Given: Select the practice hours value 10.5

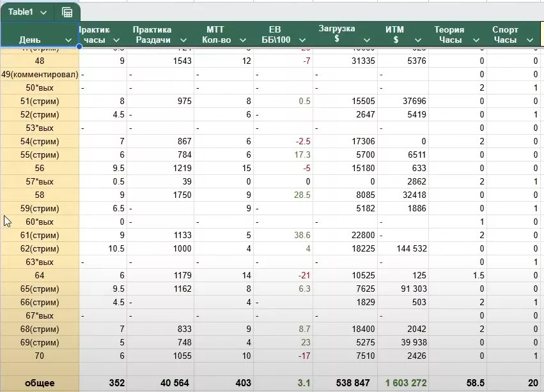Looking at the screenshot, I should (x=116, y=248).
